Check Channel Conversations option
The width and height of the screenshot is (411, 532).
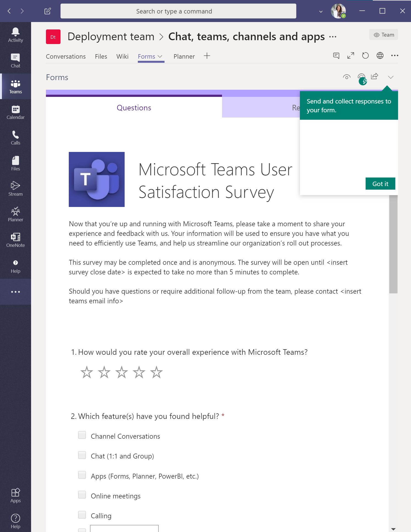(82, 435)
